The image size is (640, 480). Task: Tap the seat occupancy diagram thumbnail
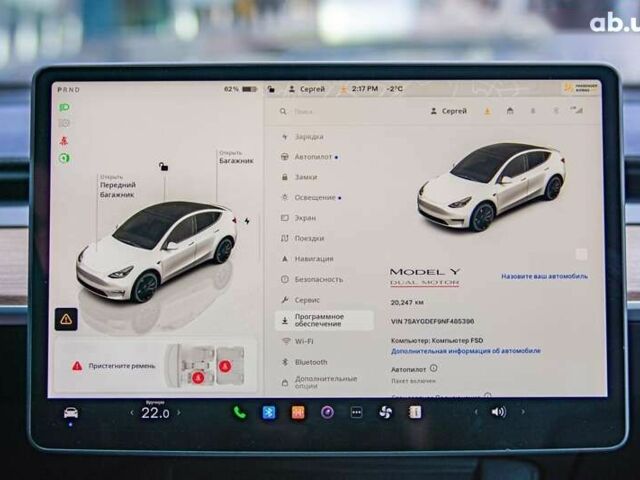click(206, 365)
